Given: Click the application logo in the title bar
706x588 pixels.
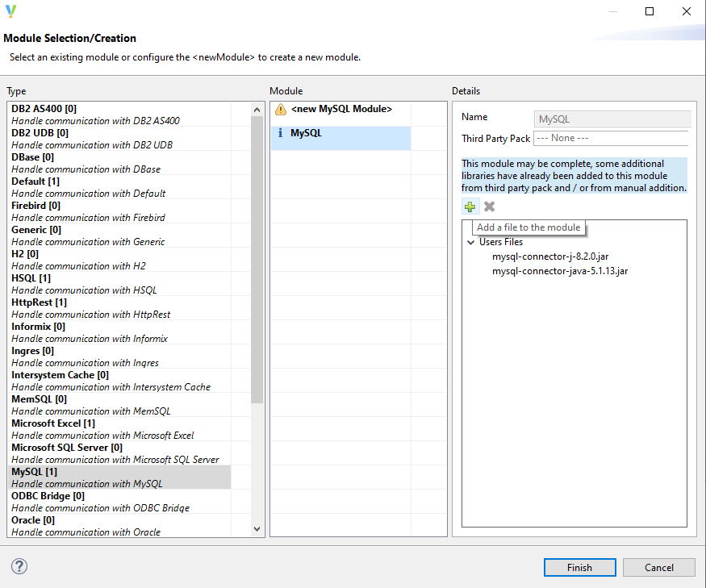Looking at the screenshot, I should [x=10, y=11].
